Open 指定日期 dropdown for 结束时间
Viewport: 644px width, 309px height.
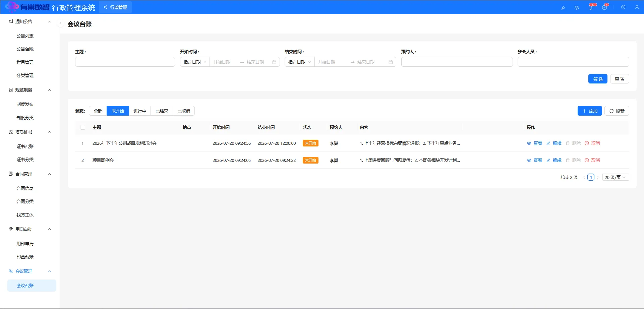coord(300,62)
